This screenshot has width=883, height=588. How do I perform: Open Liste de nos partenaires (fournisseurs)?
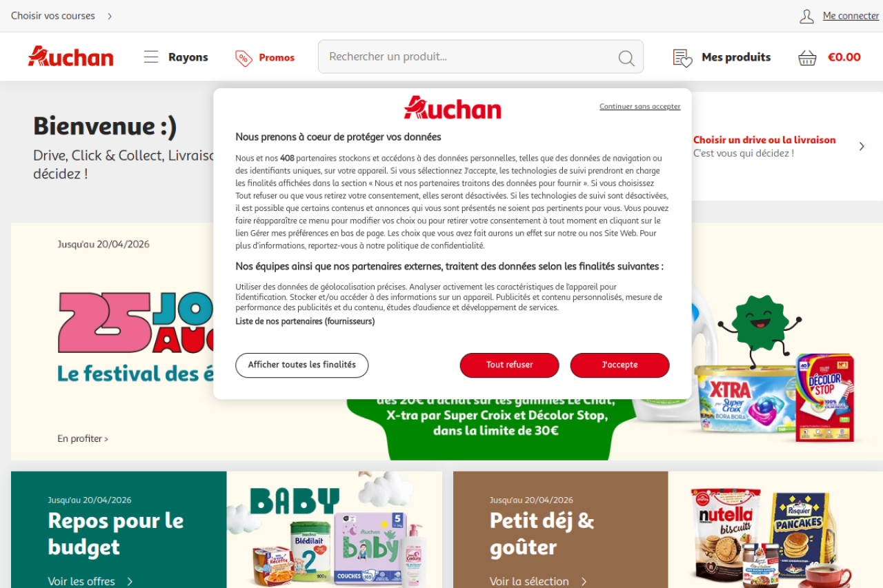point(305,321)
